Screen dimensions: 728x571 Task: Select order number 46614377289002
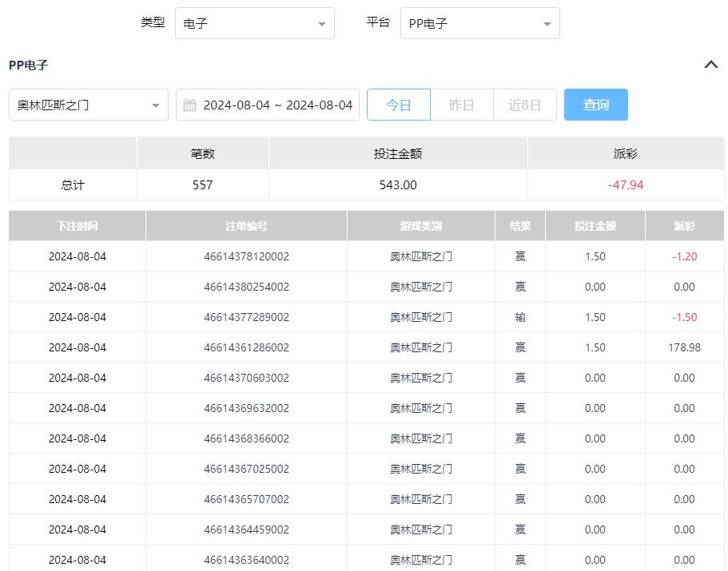point(246,317)
